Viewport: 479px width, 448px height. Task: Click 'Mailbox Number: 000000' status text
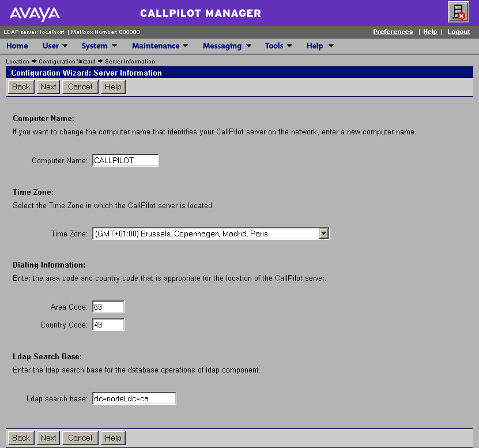coord(105,32)
